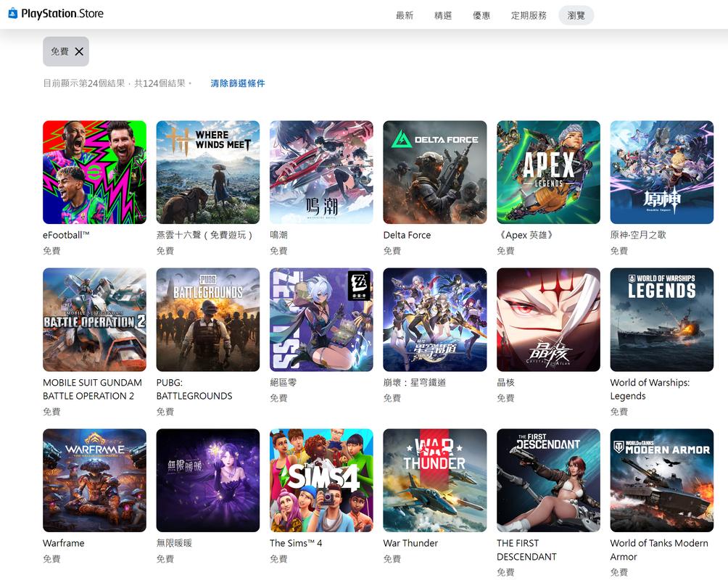
Task: Click the 無限暖暖 title text
Action: (x=174, y=543)
